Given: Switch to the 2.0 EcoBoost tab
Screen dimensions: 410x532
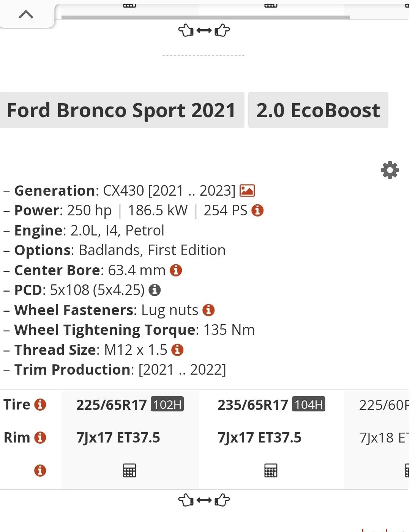Looking at the screenshot, I should pyautogui.click(x=318, y=110).
